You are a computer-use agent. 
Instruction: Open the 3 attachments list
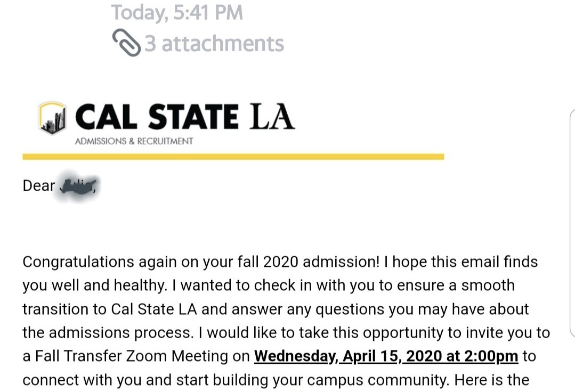(x=214, y=44)
